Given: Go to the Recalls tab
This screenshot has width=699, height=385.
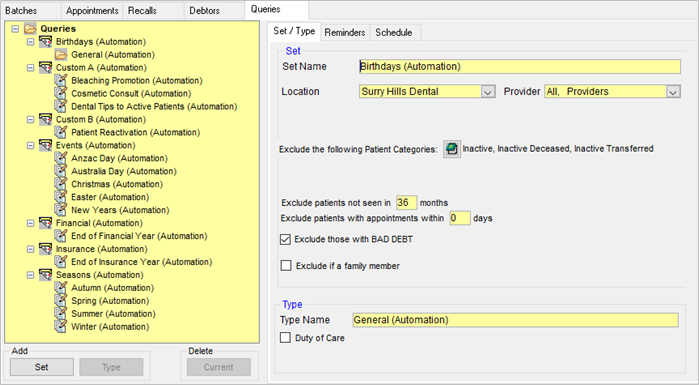Looking at the screenshot, I should coord(142,11).
